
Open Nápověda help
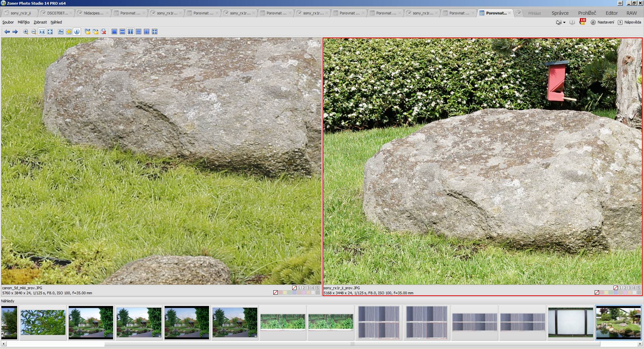tap(630, 22)
